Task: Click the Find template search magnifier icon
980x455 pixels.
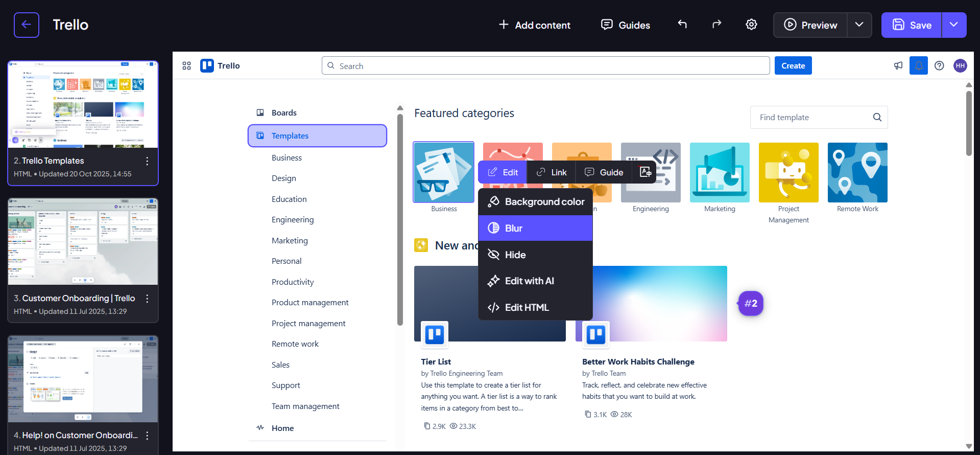Action: (x=877, y=117)
